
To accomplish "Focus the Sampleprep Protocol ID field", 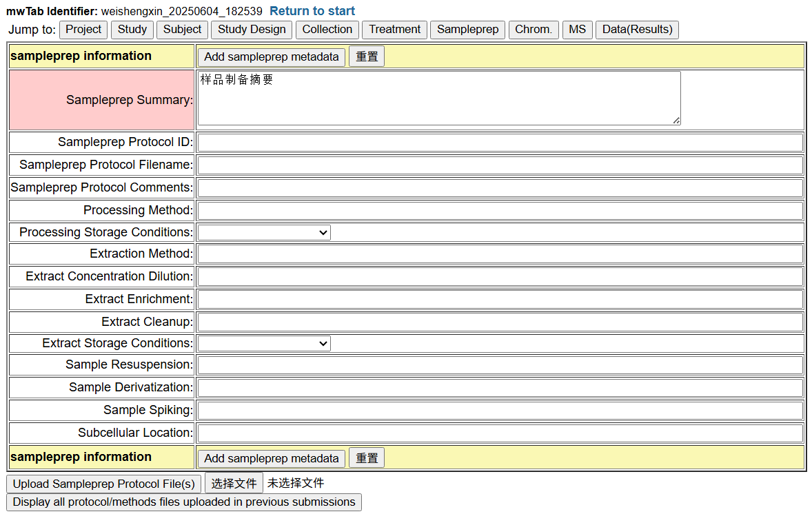I will point(500,143).
